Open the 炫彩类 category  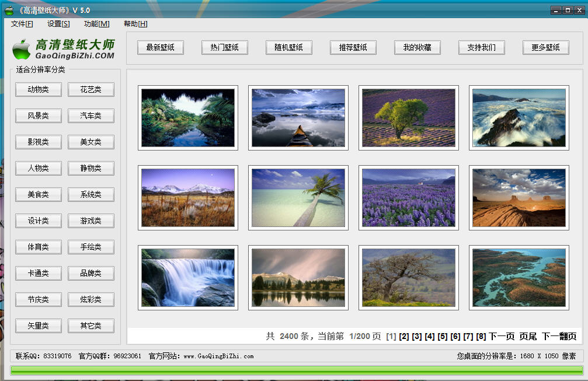pos(91,299)
